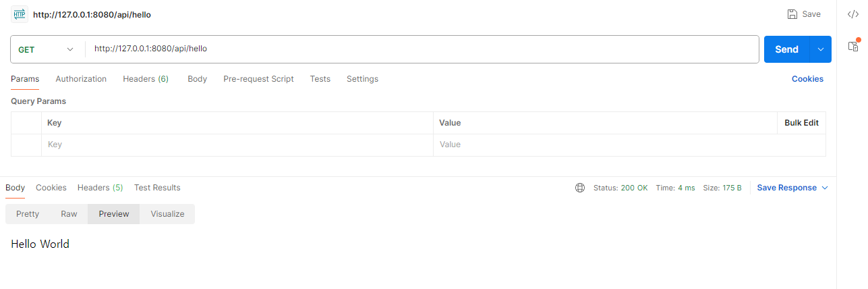
Task: Select the Visualize response view
Action: 167,214
